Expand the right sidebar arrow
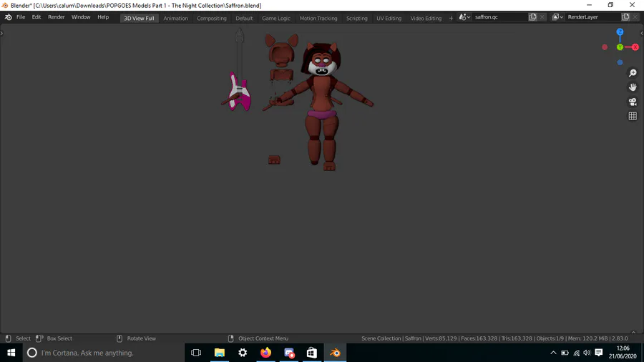Screen dimensions: 644x362 (642, 33)
